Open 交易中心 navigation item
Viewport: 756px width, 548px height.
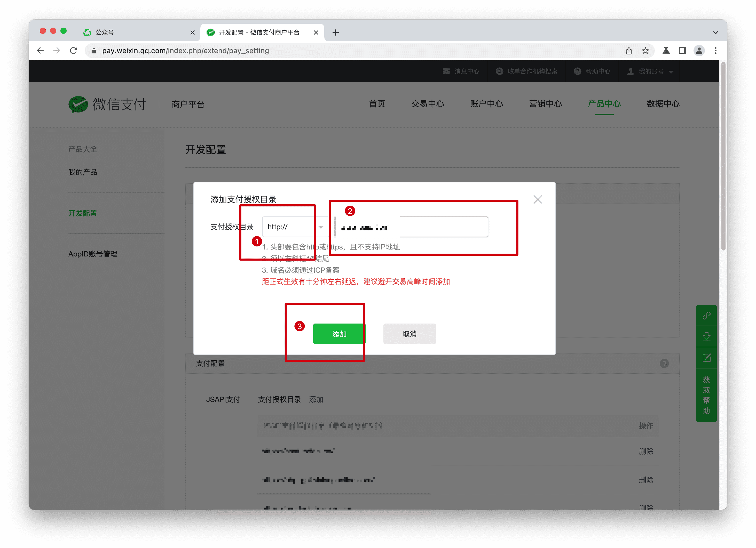428,104
